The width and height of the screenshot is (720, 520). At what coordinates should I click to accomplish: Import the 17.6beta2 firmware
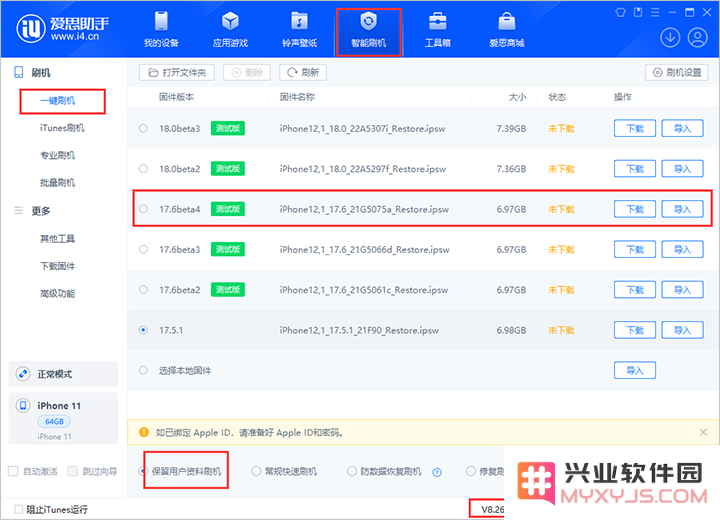coord(682,289)
